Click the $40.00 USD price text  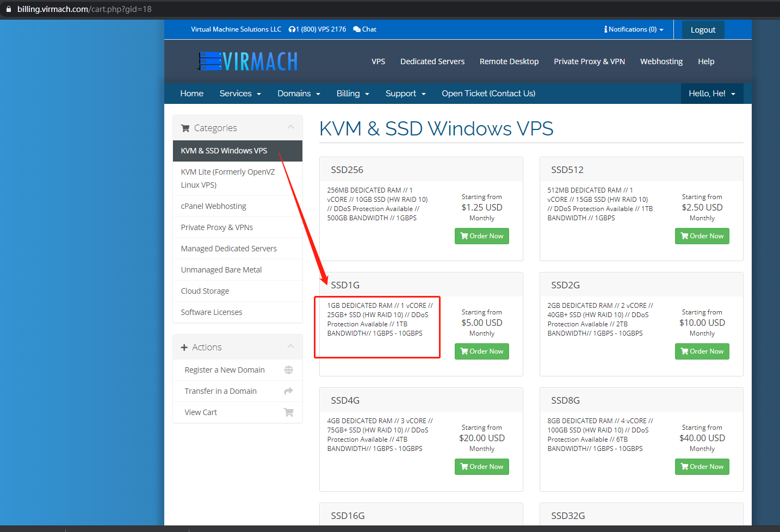pos(702,438)
